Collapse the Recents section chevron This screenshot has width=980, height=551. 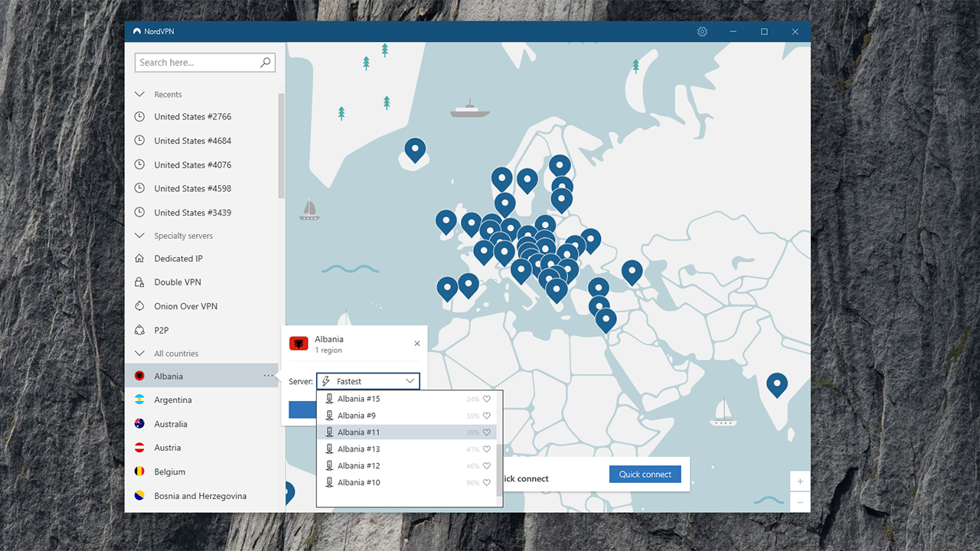(139, 95)
